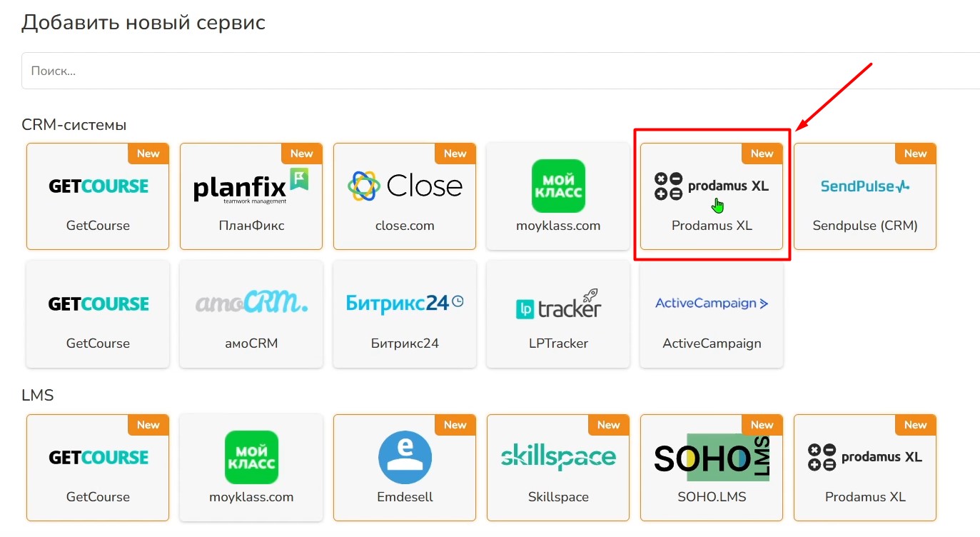Click the highlighted Prodamus XL card in CRM-системы
Screen dimensions: 980x537
[x=712, y=196]
